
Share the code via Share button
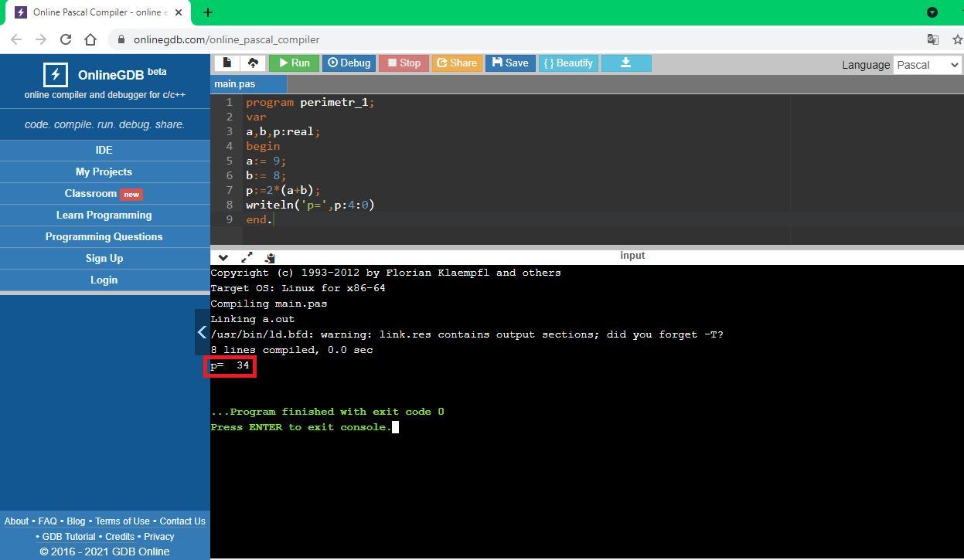(x=457, y=63)
